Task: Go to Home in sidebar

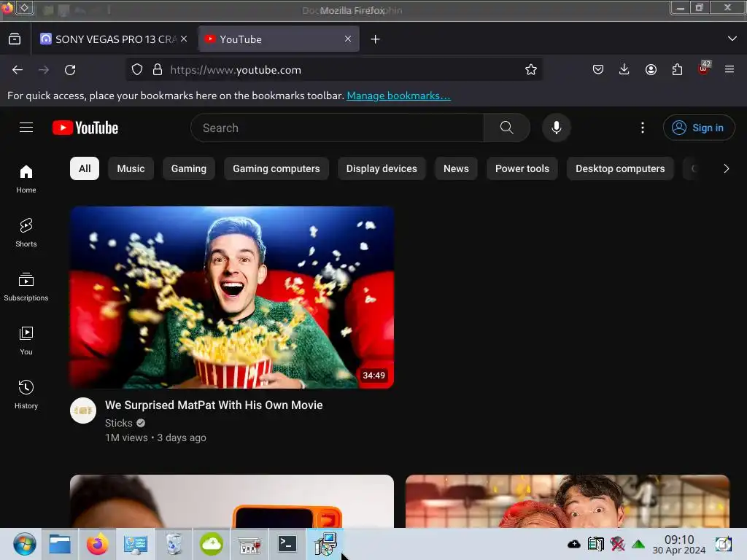Action: pyautogui.click(x=26, y=179)
